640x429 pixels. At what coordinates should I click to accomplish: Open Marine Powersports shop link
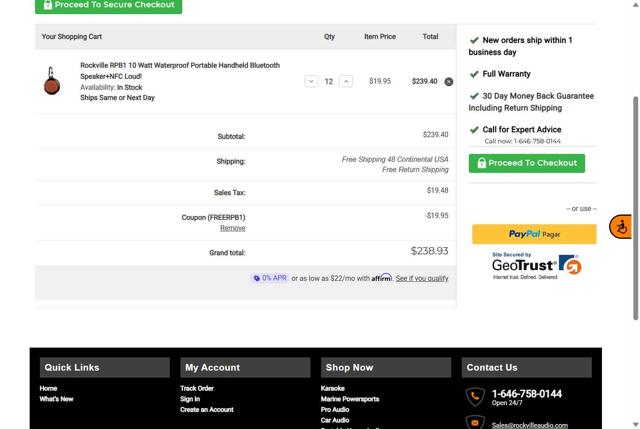pos(350,399)
